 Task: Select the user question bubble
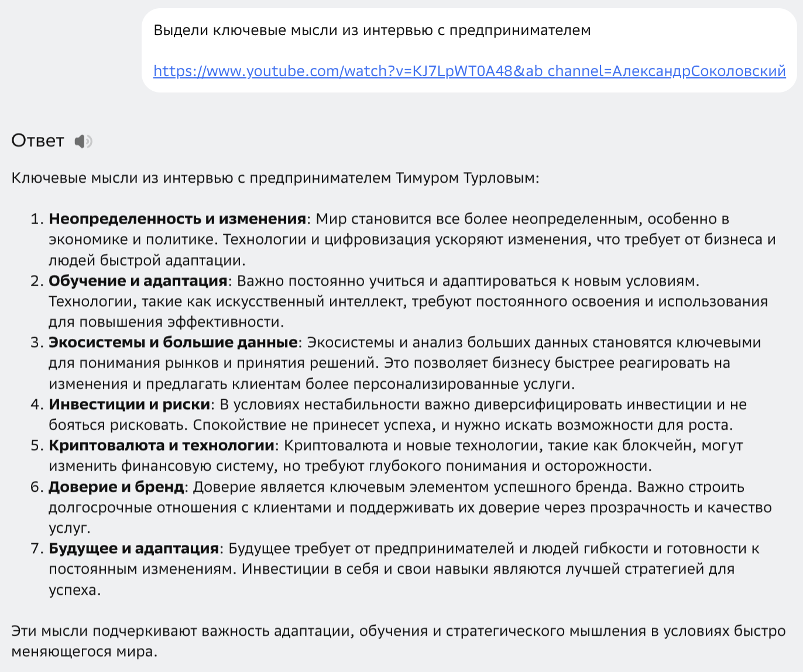point(468,50)
